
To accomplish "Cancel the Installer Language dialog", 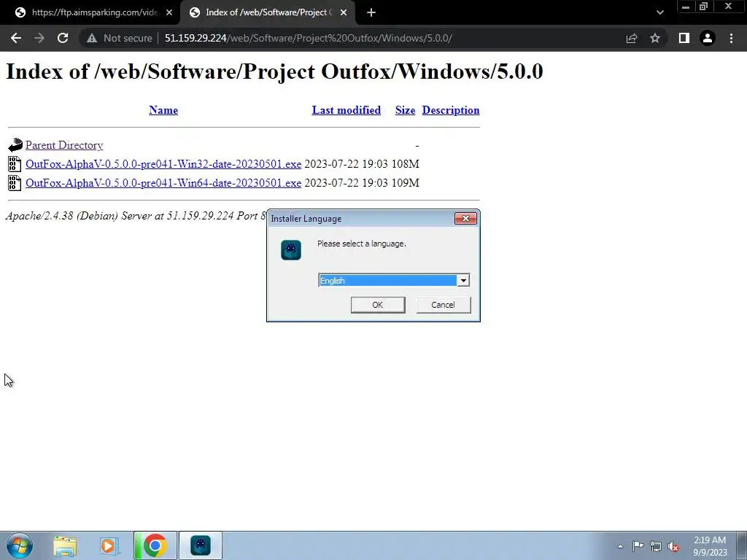I will 443,305.
